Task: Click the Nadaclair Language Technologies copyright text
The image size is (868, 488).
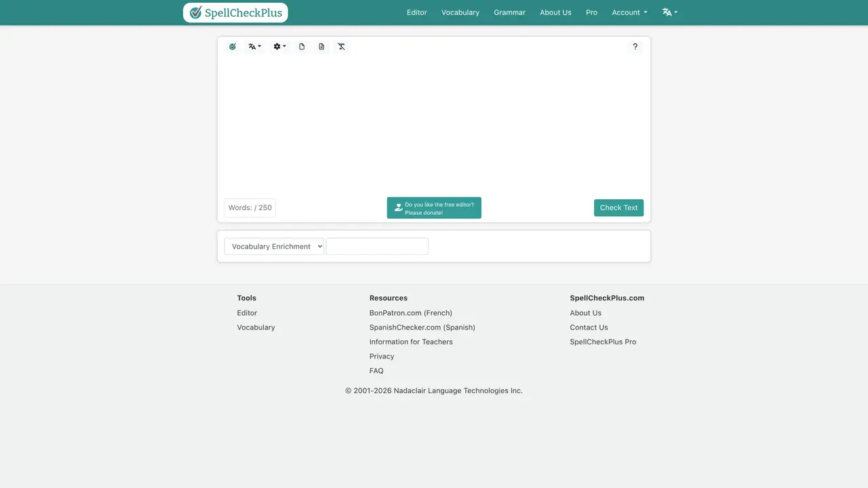Action: pyautogui.click(x=434, y=391)
